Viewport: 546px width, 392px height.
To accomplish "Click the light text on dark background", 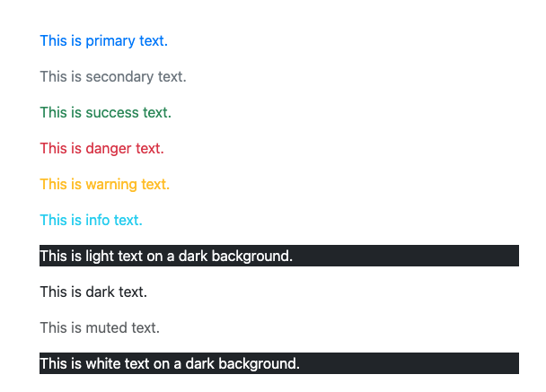I will point(166,256).
